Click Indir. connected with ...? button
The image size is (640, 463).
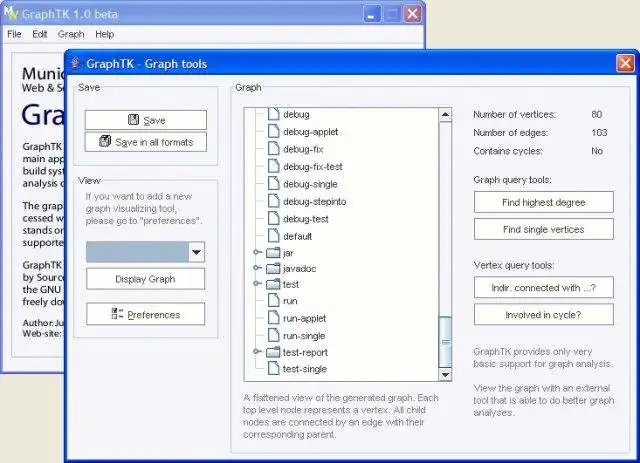point(544,287)
